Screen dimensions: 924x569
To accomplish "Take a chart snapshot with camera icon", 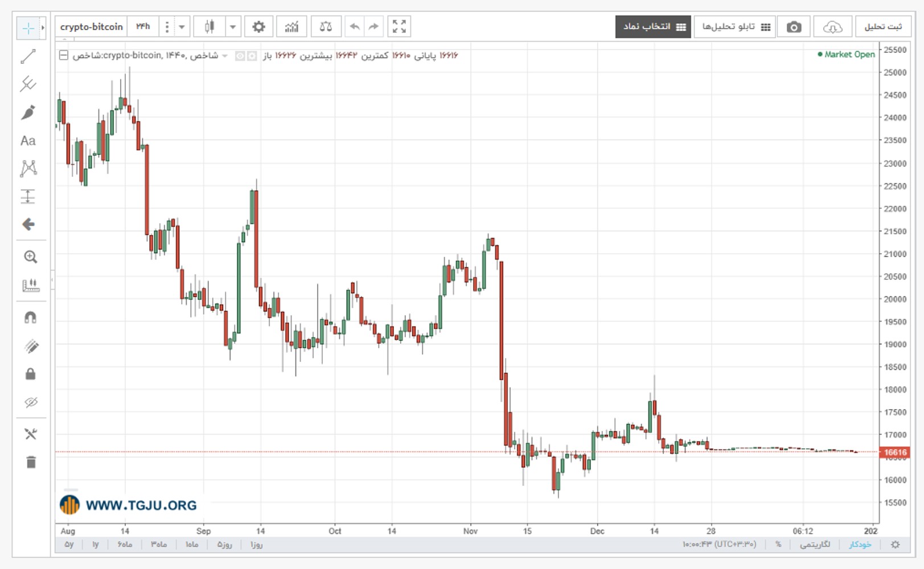I will pos(794,27).
